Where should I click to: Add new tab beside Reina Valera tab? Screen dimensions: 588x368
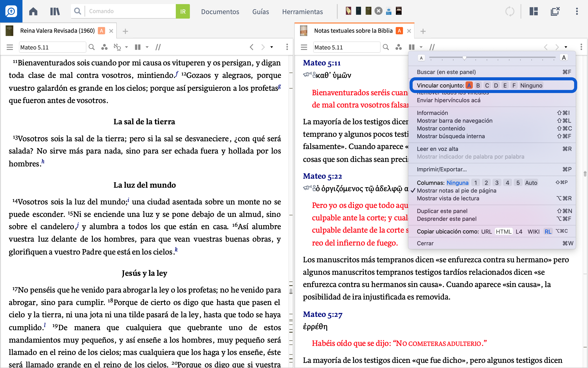pyautogui.click(x=125, y=31)
